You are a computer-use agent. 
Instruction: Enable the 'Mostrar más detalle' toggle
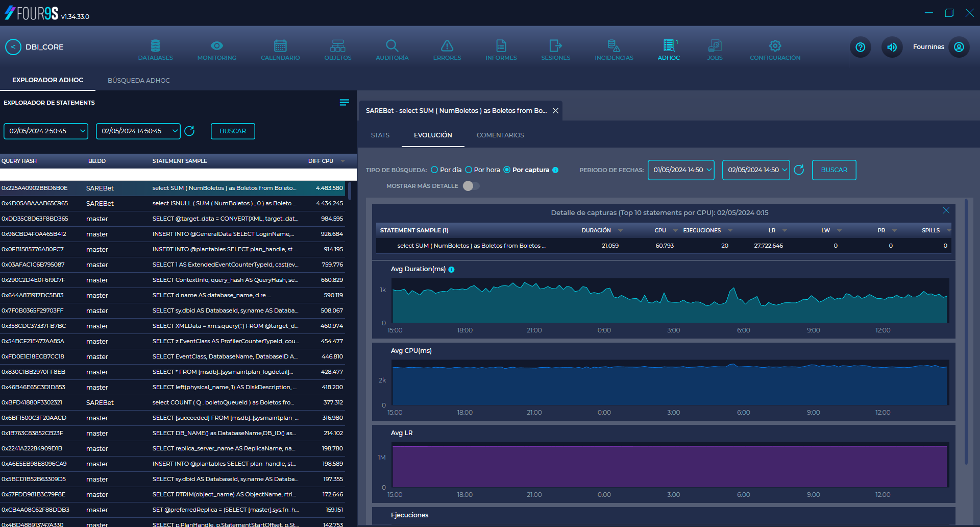(x=471, y=186)
